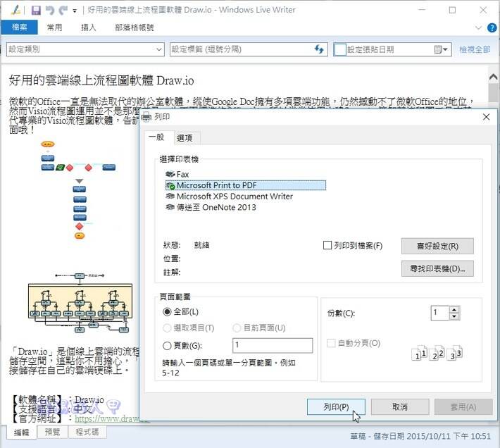500x448 pixels.
Task: Switch to the 預覽 preview tab
Action: pyautogui.click(x=52, y=432)
